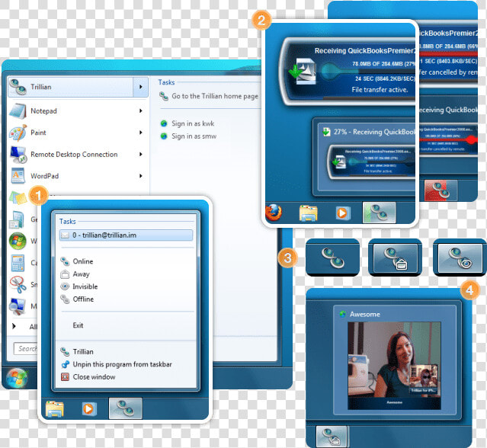The image size is (487, 448).
Task: Click the Windows flag program icon
Action: 18,241
